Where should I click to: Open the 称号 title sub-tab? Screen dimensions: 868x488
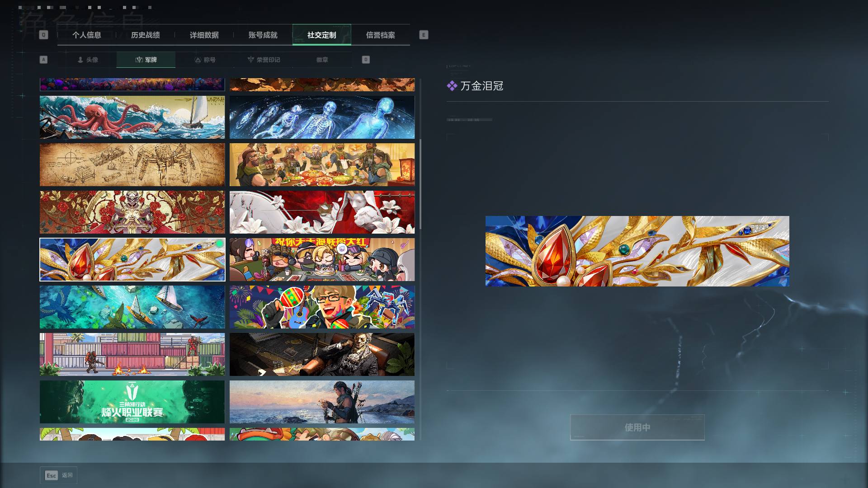(205, 60)
